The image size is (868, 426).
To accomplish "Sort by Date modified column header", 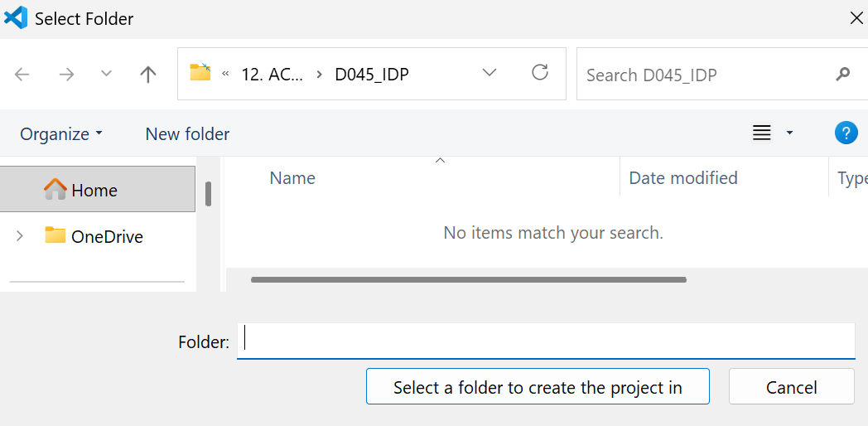I will [x=683, y=178].
